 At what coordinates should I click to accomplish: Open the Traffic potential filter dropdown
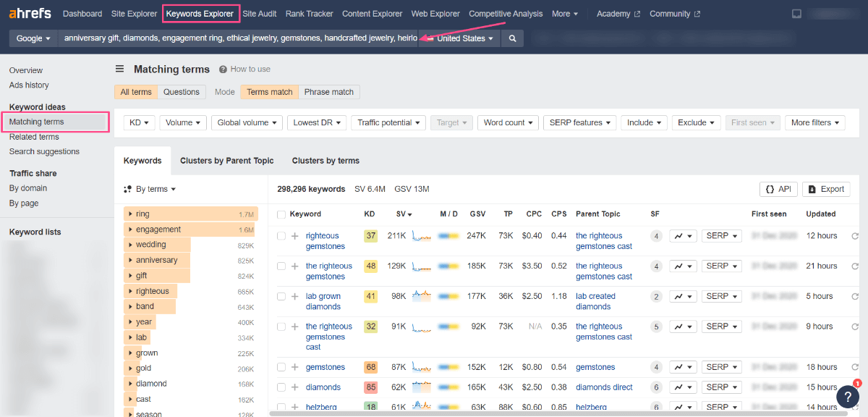click(388, 122)
